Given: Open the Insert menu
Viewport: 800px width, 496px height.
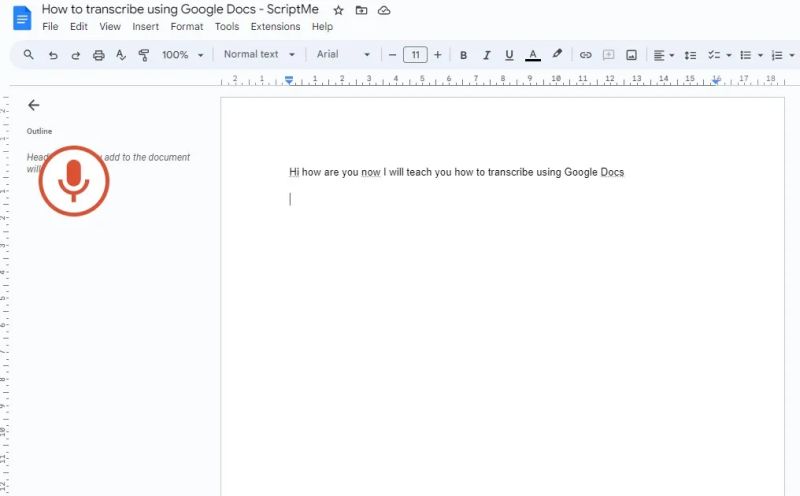Looking at the screenshot, I should [x=145, y=27].
